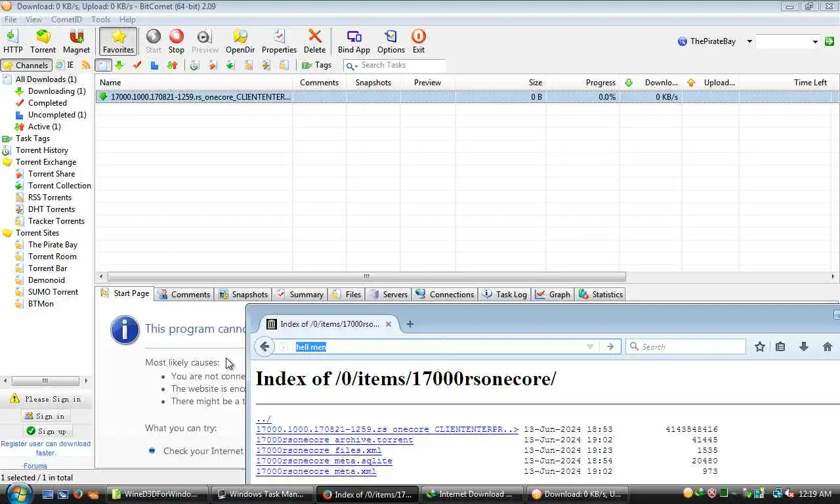
Task: Toggle the all-tasks filter icon
Action: point(104,65)
